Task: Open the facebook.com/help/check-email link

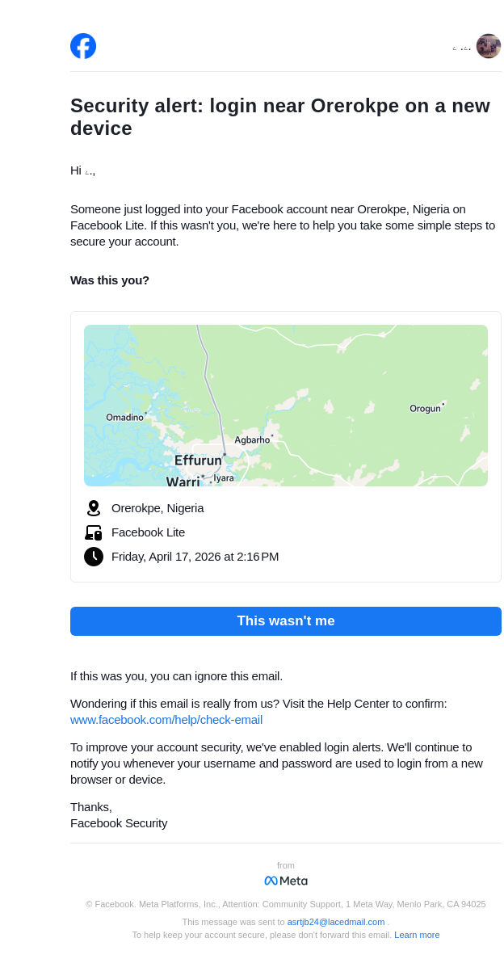Action: (166, 720)
